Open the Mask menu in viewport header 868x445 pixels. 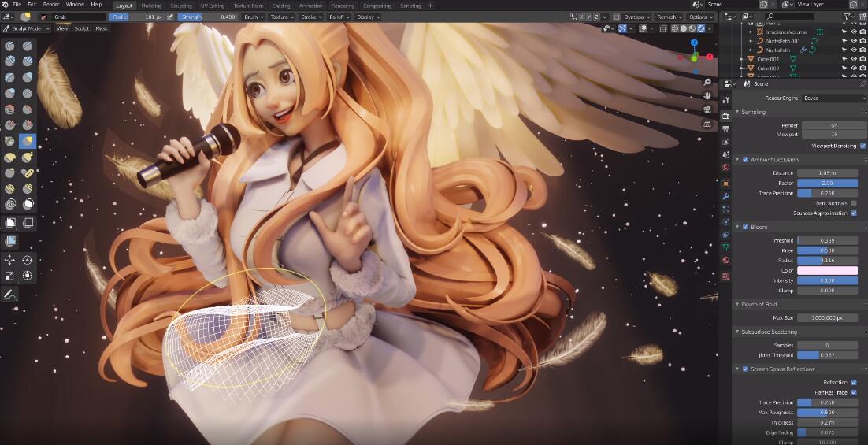(102, 28)
